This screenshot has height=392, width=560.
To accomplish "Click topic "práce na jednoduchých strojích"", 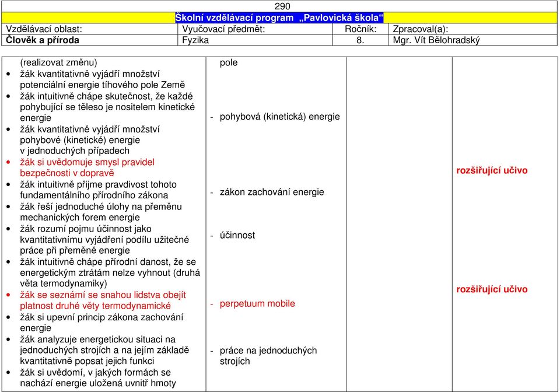I will point(268,356).
